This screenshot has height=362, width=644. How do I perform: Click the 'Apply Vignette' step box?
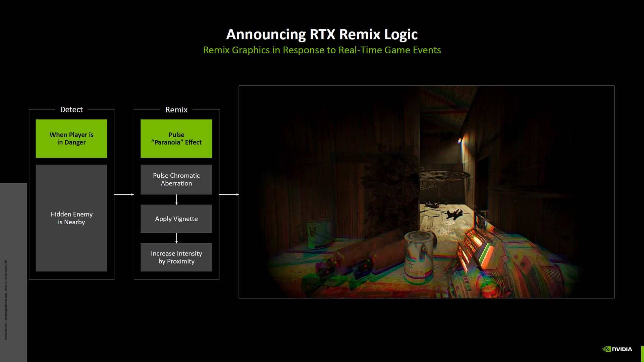176,219
